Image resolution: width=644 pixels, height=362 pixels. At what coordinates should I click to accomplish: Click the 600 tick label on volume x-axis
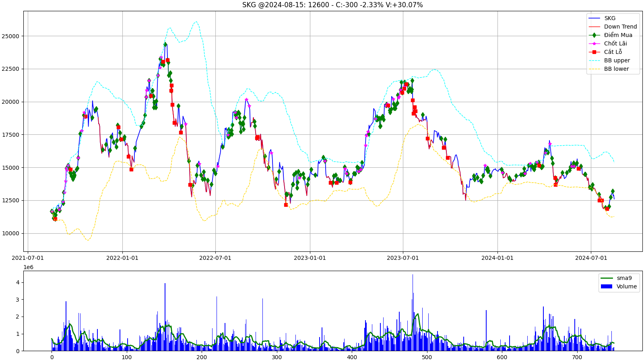(502, 357)
